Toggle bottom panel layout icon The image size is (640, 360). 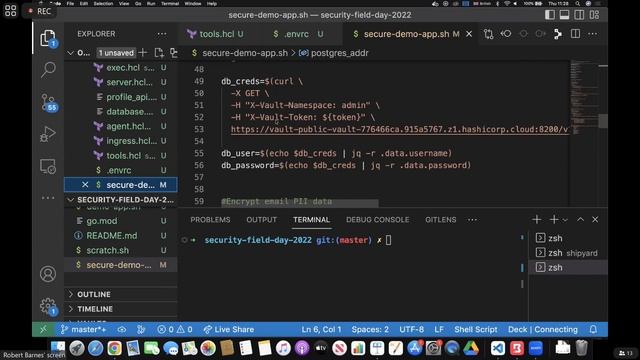pos(564,15)
